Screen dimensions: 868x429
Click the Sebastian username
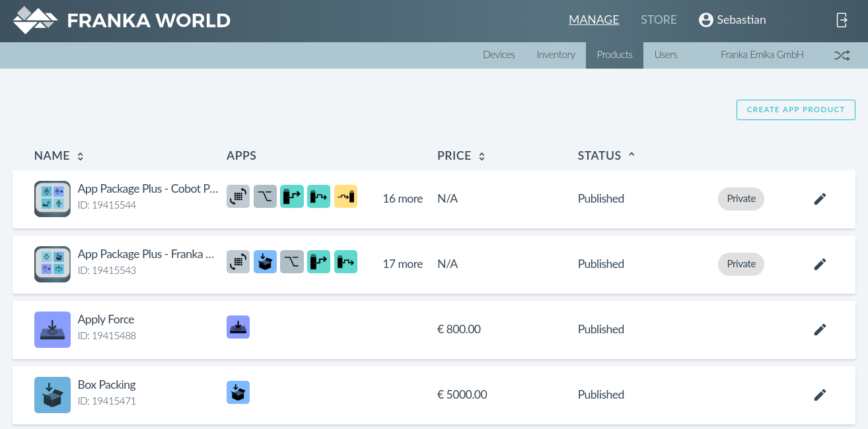pyautogui.click(x=741, y=20)
